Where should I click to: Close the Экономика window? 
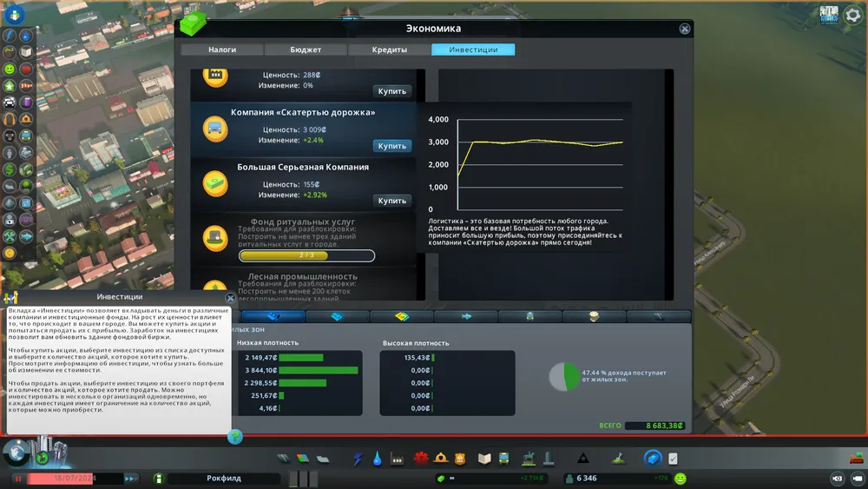pyautogui.click(x=685, y=29)
